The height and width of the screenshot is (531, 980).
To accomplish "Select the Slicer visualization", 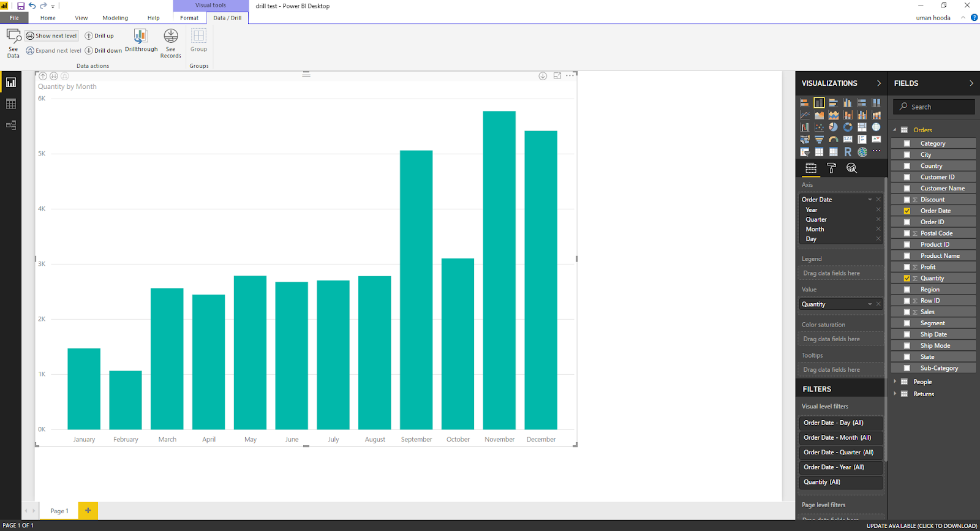I will pos(805,152).
